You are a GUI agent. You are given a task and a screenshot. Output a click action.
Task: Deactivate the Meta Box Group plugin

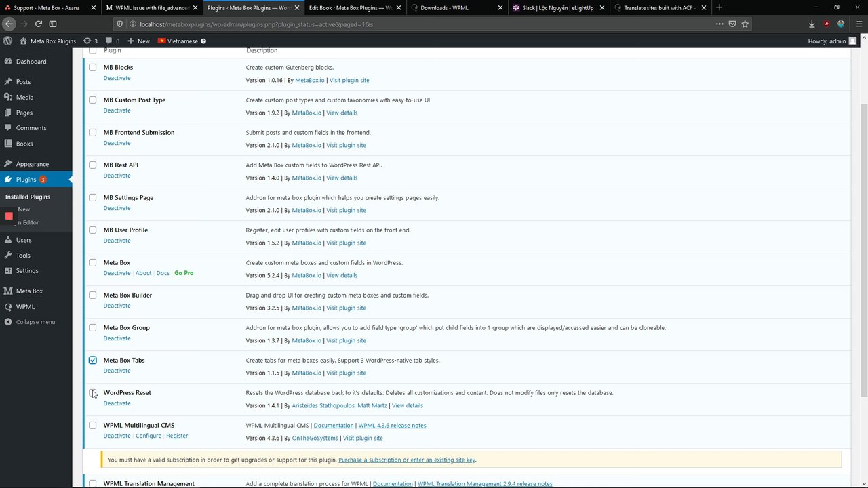(117, 338)
